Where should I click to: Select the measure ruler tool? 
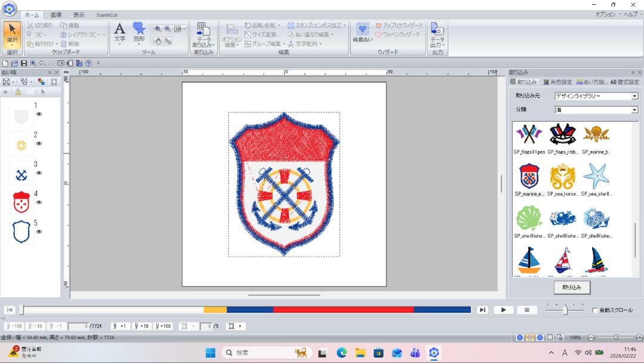click(168, 41)
